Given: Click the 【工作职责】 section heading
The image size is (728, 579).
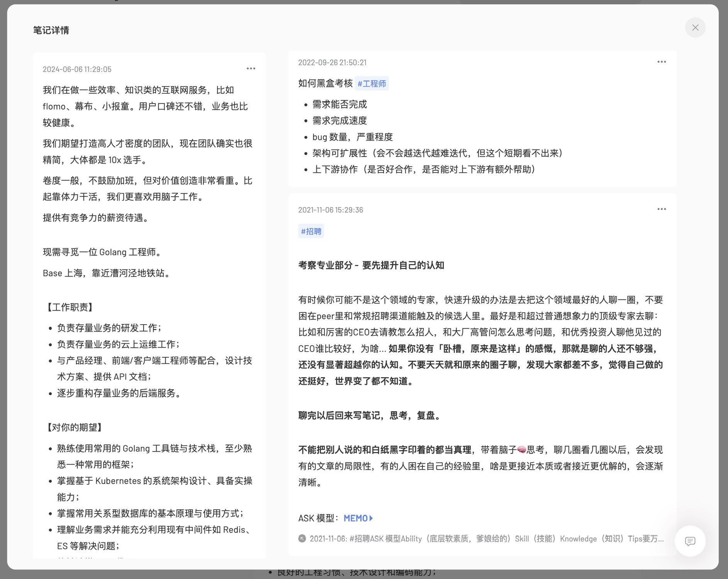Looking at the screenshot, I should (70, 307).
